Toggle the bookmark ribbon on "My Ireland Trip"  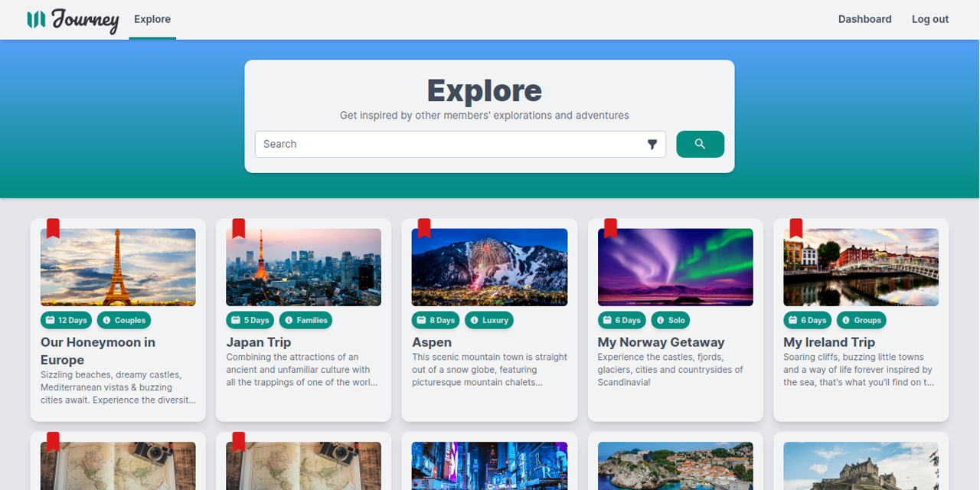coord(797,227)
